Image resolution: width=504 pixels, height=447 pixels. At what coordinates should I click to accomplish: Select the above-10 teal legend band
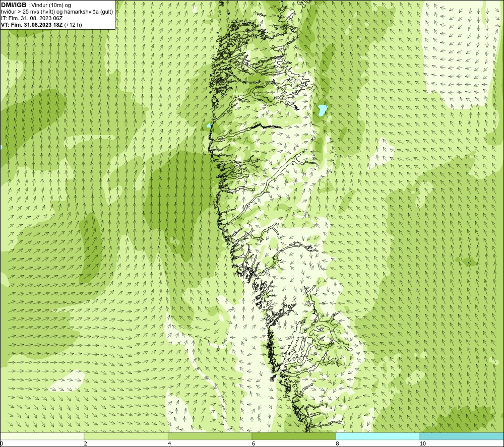tap(462, 436)
